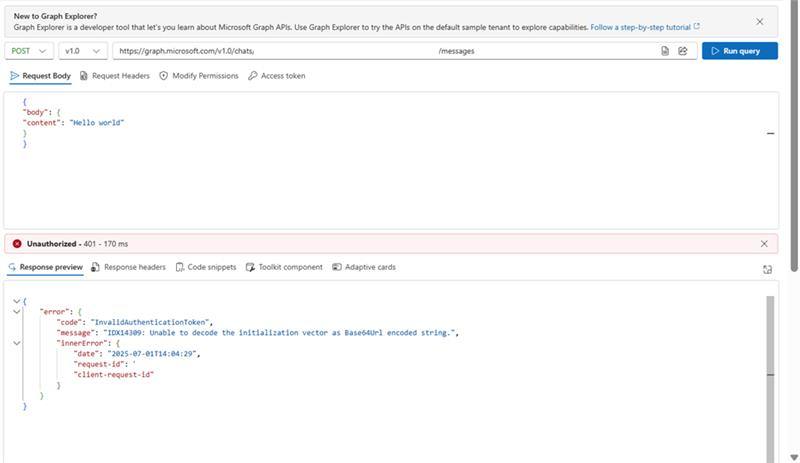Collapse the "error" node in the response
Image resolution: width=800 pixels, height=463 pixels.
pyautogui.click(x=17, y=311)
